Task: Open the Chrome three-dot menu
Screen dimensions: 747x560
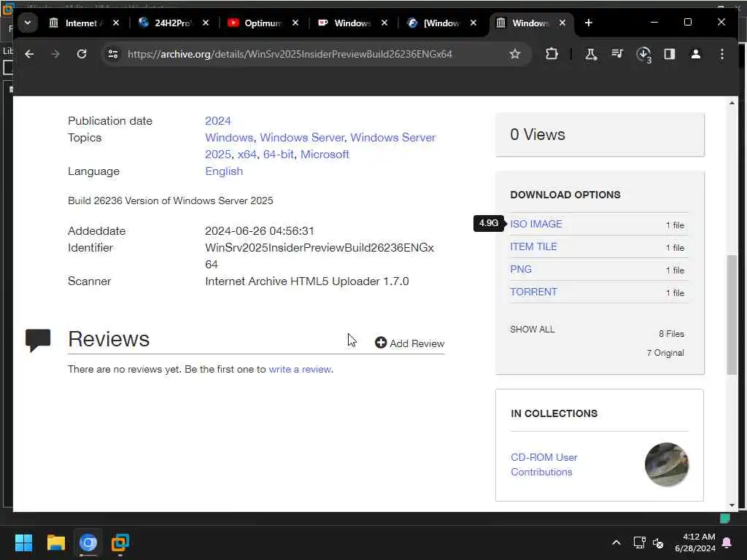Action: pos(722,54)
